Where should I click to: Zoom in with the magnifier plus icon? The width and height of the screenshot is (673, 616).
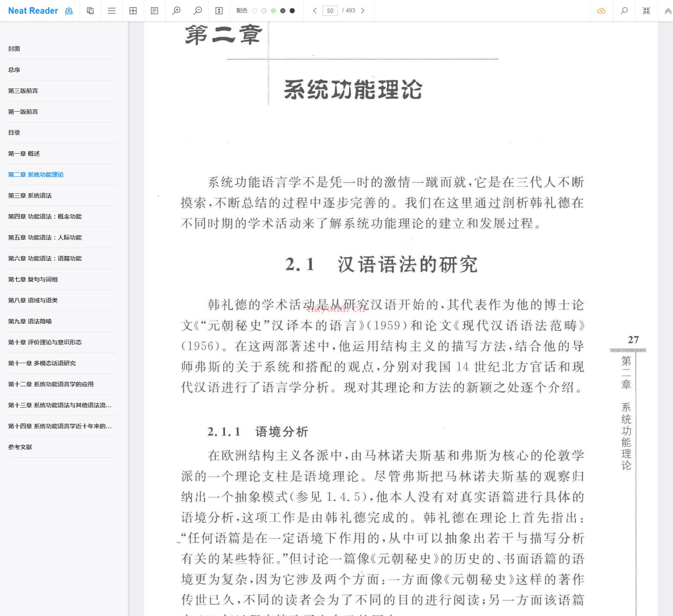click(x=176, y=11)
